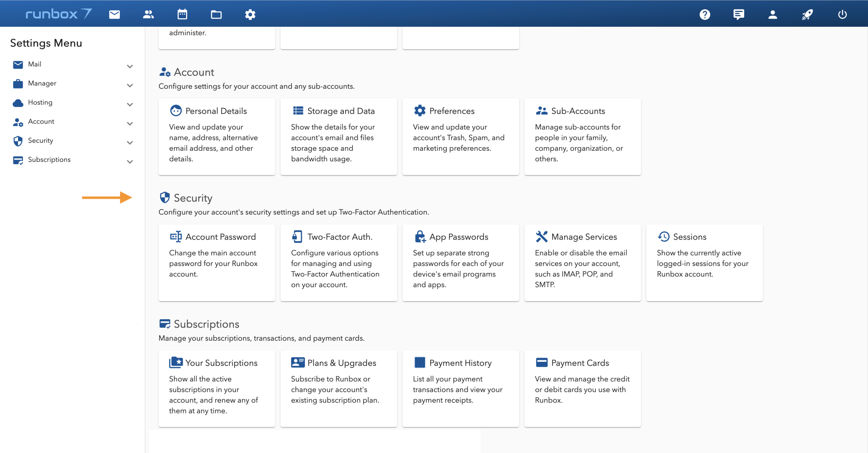Select Security in the Settings Menu
The image size is (868, 453).
pyautogui.click(x=40, y=140)
